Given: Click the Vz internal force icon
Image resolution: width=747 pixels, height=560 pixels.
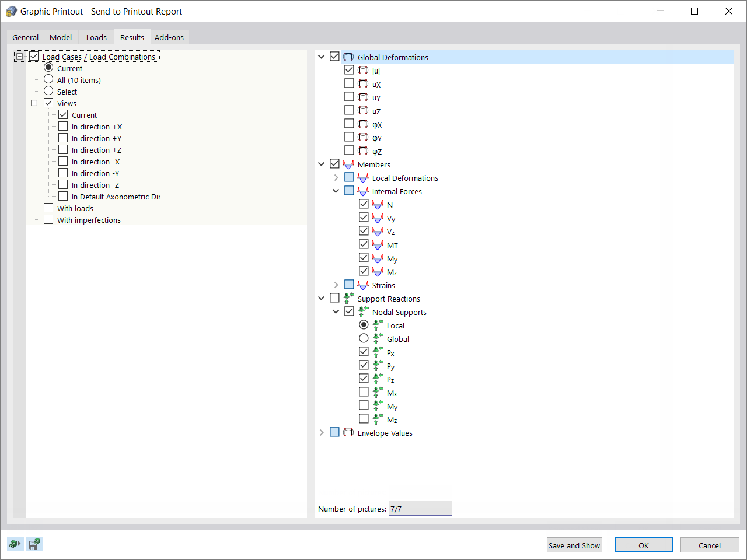Looking at the screenshot, I should pyautogui.click(x=378, y=231).
